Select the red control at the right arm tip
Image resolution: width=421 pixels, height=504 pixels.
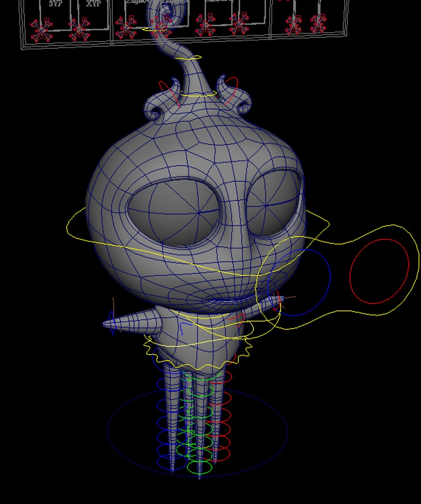point(277,302)
